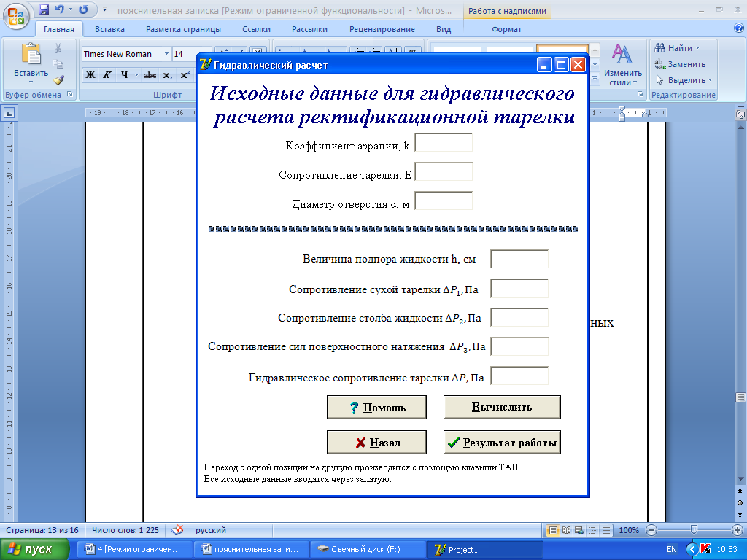Click the русский language indicator in the status bar
The image size is (747, 560).
coord(211,530)
